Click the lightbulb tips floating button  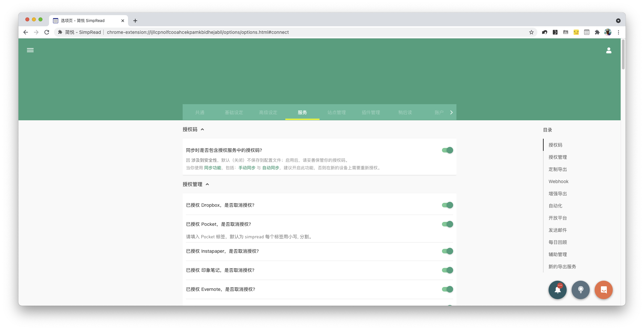580,290
